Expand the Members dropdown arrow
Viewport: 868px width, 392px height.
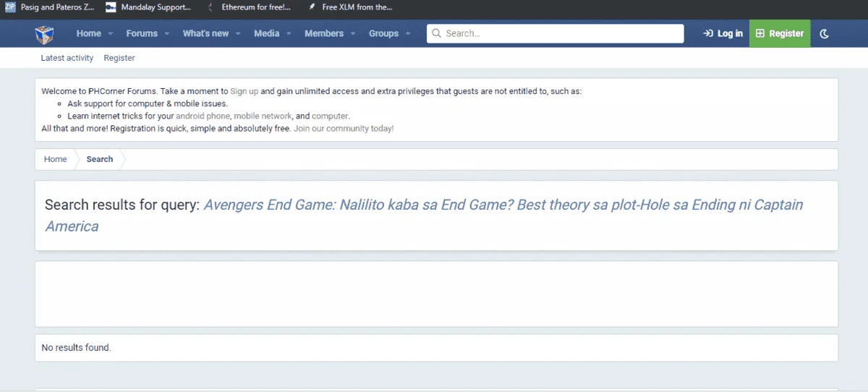(x=353, y=33)
